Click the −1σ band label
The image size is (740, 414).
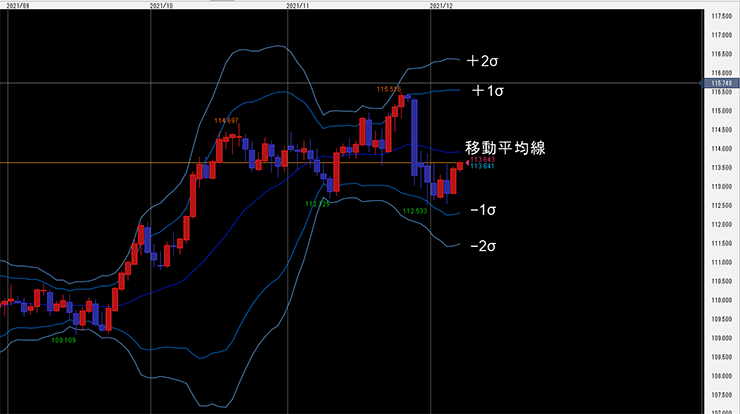483,211
